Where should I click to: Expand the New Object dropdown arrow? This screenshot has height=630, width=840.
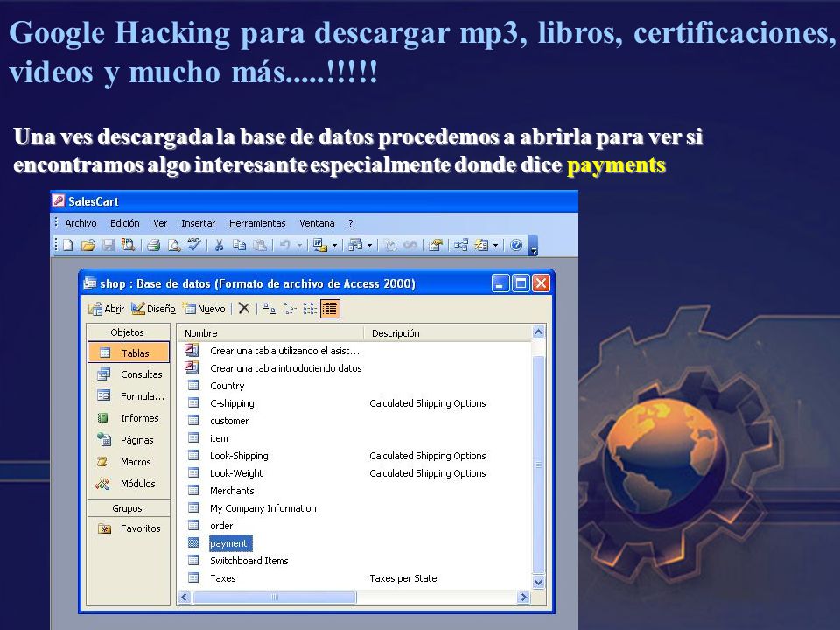[x=495, y=245]
